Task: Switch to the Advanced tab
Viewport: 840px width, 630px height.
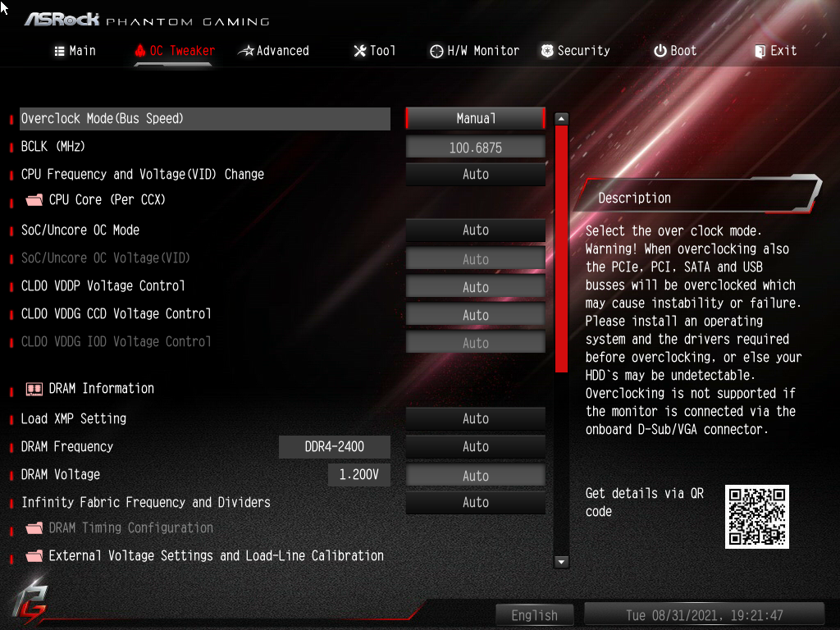Action: point(274,51)
